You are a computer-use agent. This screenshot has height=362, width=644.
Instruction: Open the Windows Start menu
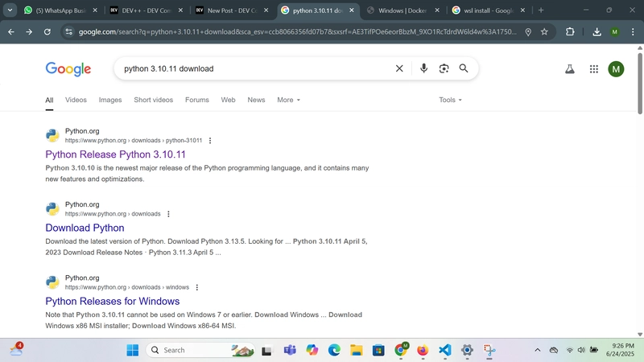click(x=132, y=350)
